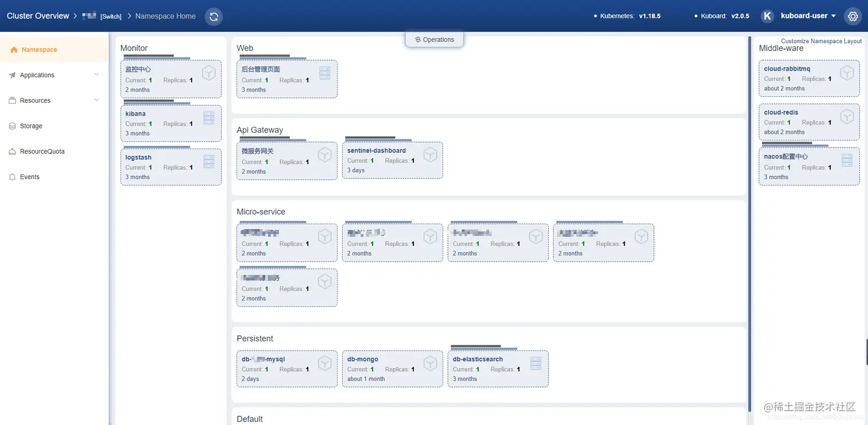Open Storage menu item
This screenshot has height=425, width=868.
click(x=54, y=126)
